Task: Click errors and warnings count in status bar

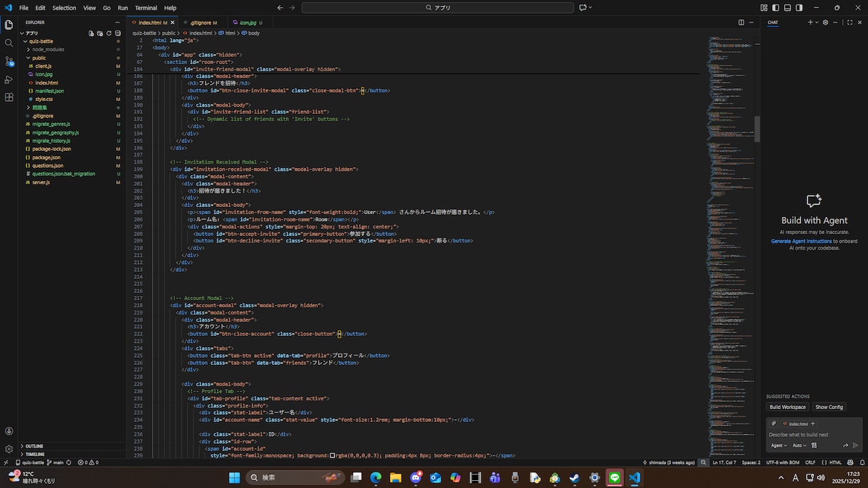Action: coord(88,462)
